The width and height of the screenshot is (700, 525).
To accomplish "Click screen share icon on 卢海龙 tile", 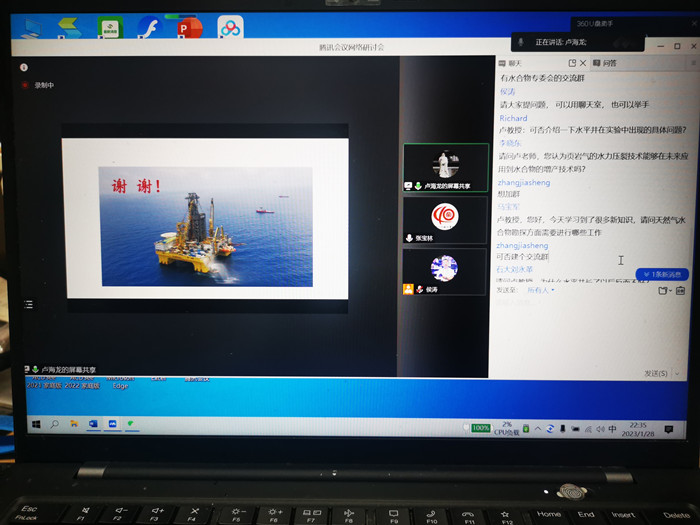I will point(408,186).
